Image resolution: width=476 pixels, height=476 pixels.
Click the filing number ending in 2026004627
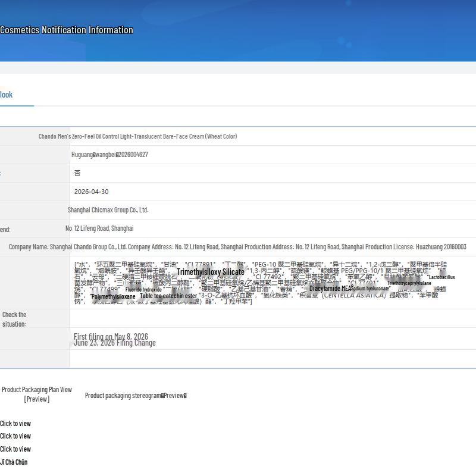(x=109, y=155)
